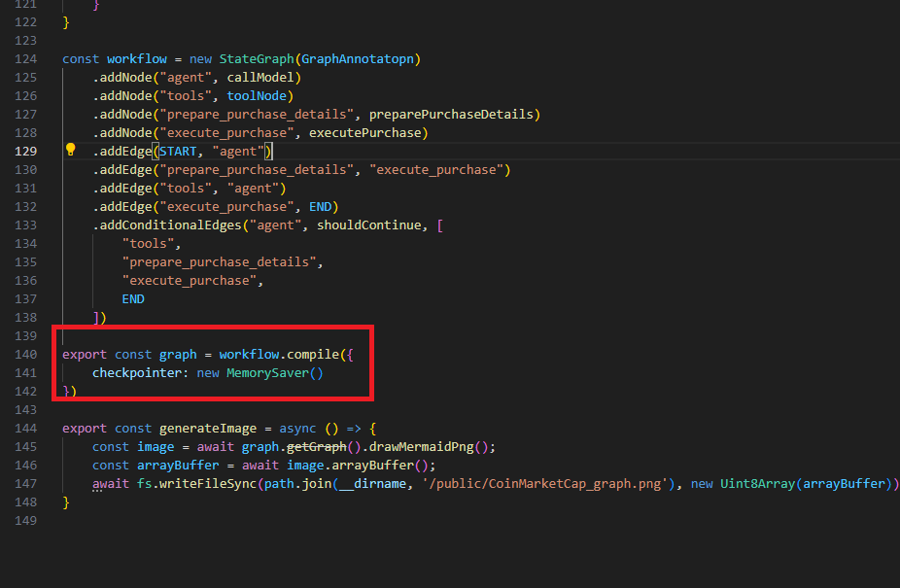Click 'checkpointer' property on line 141

tap(137, 373)
